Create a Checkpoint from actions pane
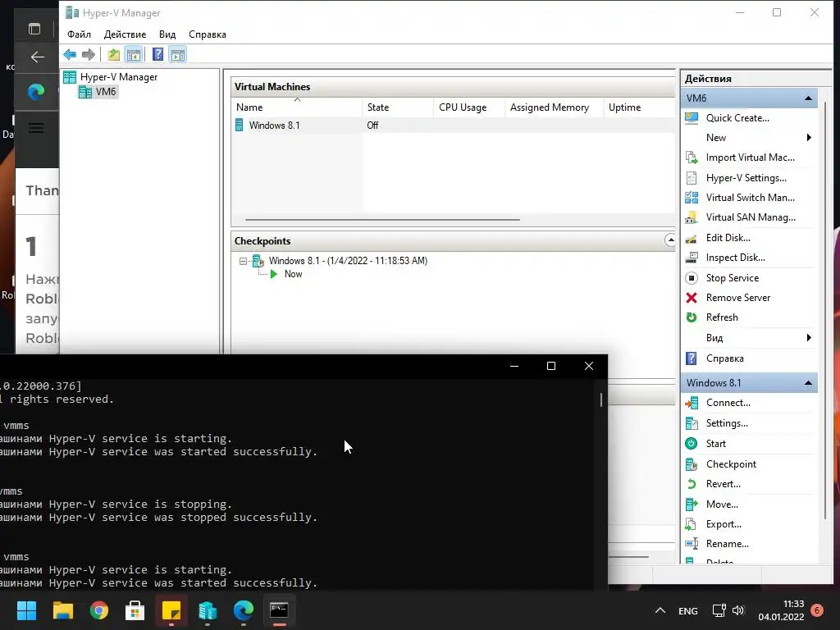840x630 pixels. tap(731, 464)
